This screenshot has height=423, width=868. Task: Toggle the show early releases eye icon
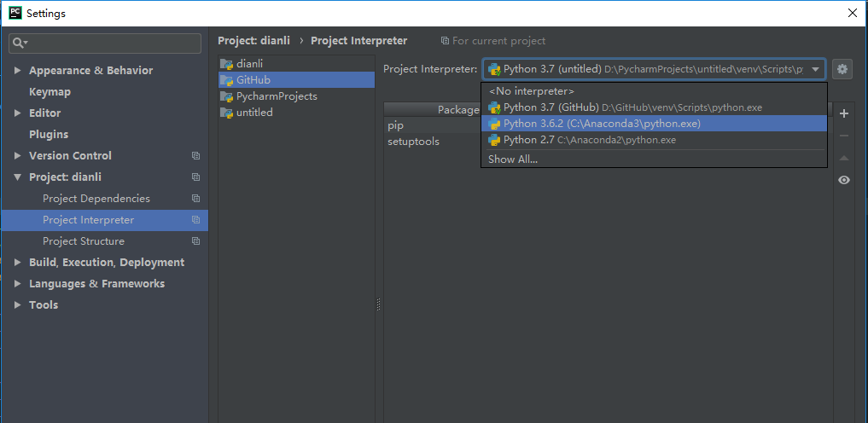(843, 180)
